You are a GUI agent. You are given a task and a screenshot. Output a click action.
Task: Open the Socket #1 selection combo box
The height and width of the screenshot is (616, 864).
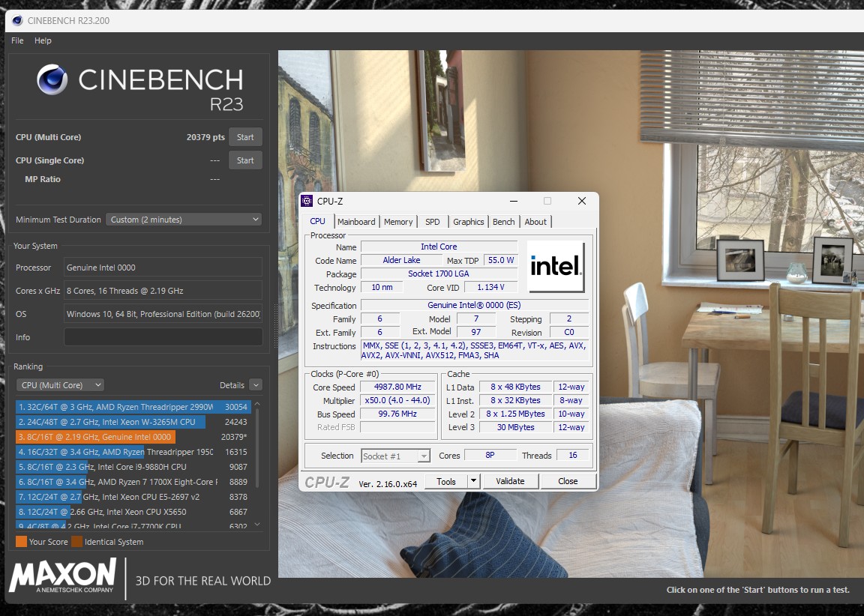click(x=395, y=456)
